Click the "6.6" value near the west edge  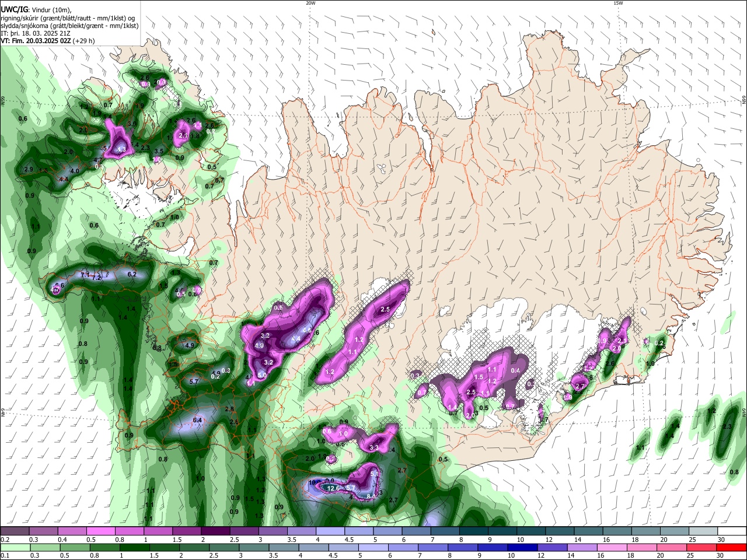pyautogui.click(x=59, y=286)
